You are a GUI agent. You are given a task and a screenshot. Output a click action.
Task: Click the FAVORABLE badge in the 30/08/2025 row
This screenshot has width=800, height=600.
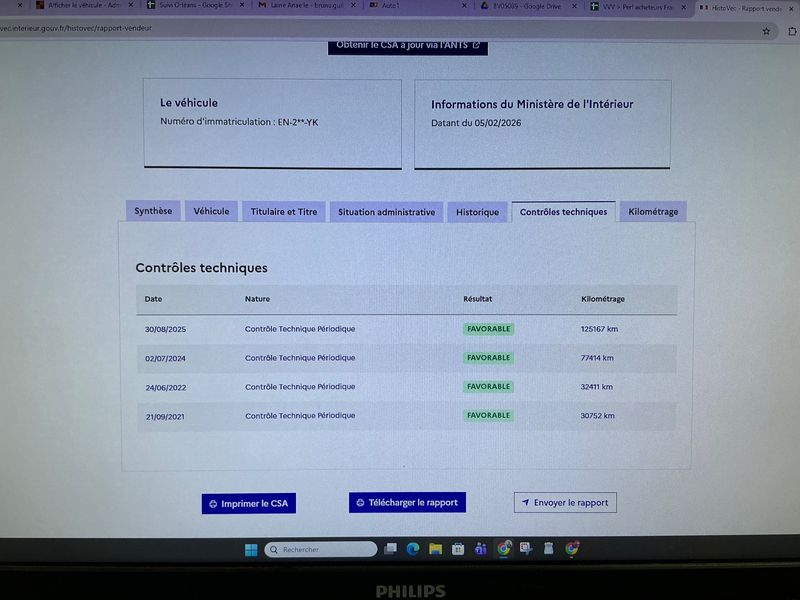pos(488,329)
